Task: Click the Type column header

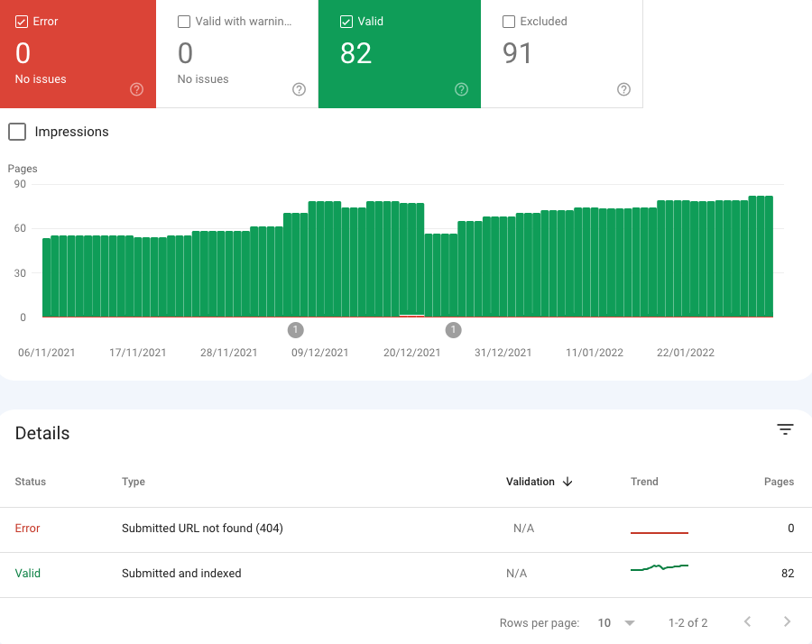Action: [134, 482]
